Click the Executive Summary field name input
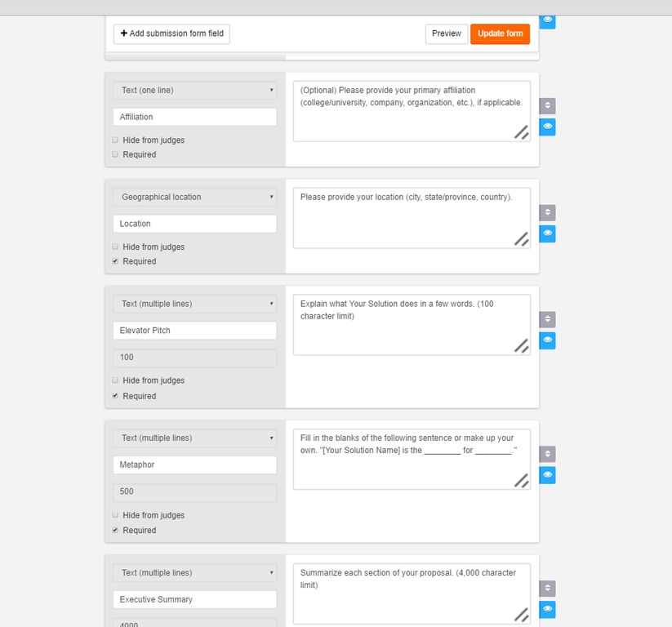 tap(194, 599)
